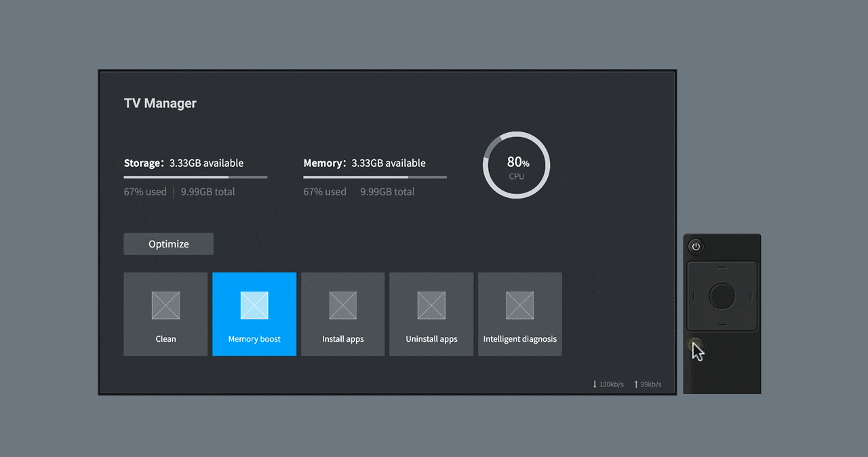
Task: Open the Install apps tile
Action: [343, 314]
